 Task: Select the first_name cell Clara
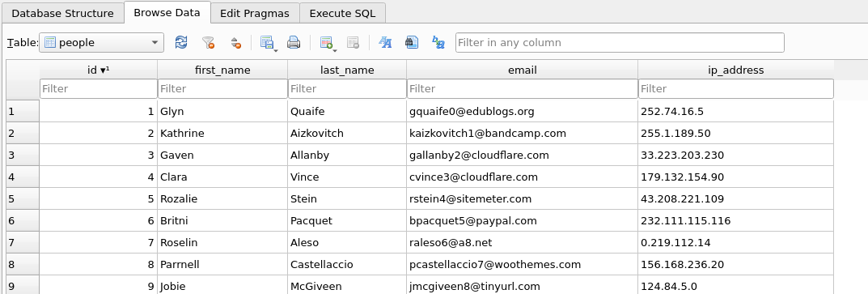(222, 177)
